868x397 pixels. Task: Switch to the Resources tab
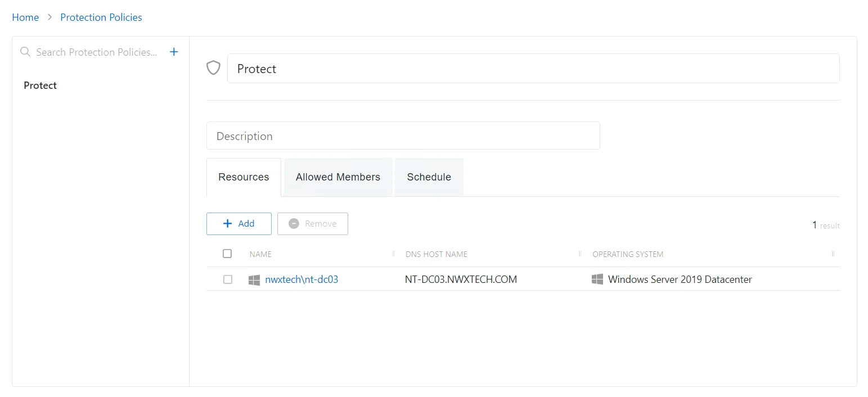[244, 177]
